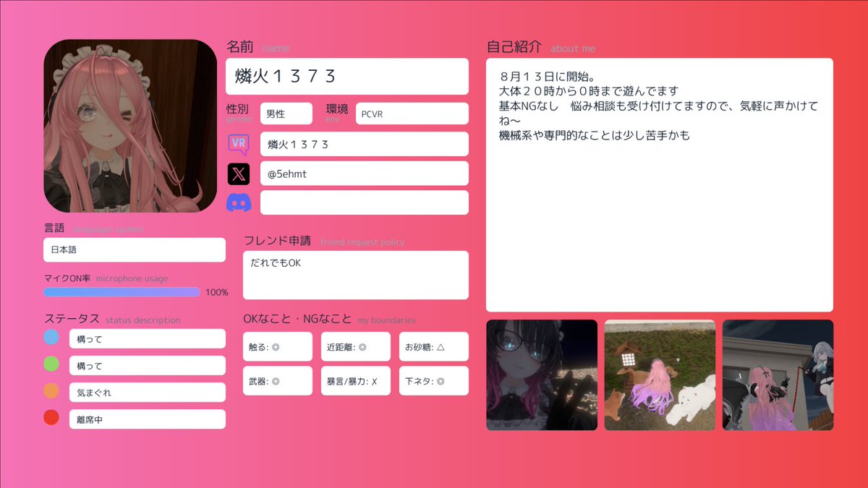Open the pink-haired maid avatar profile picture

(130, 126)
